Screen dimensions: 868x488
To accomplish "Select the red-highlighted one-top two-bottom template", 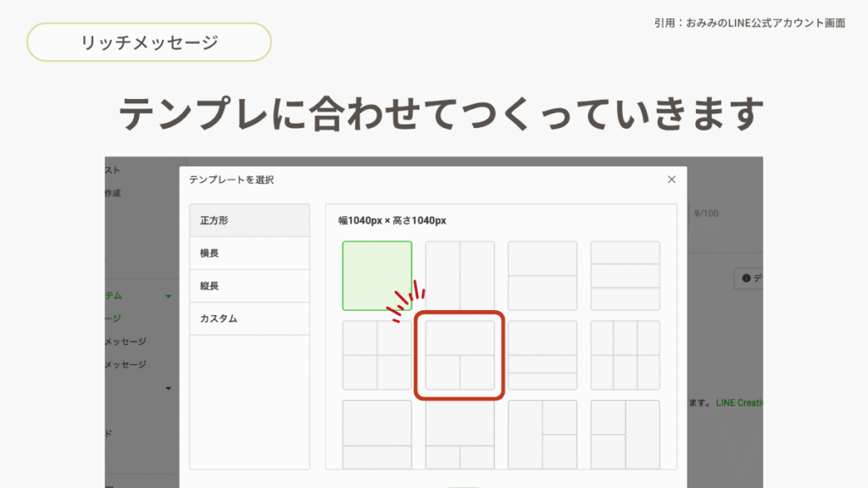I will pos(459,355).
